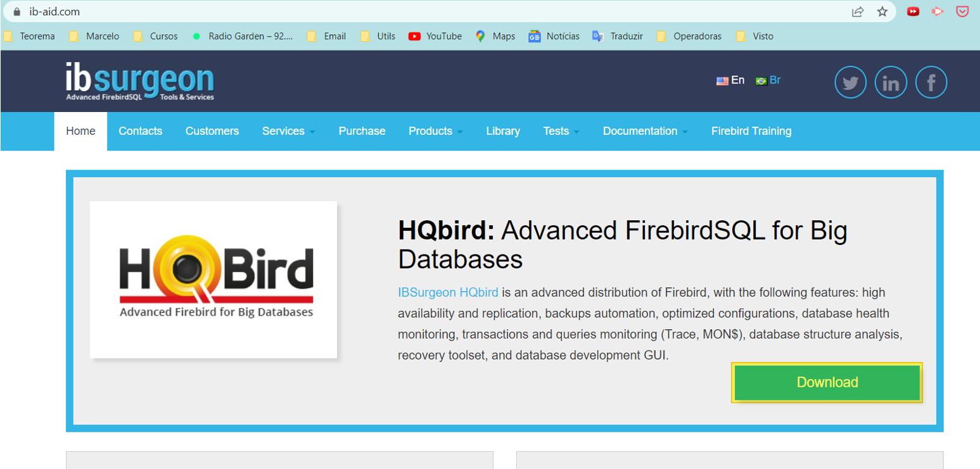
Task: Open the Traduzir bookmark
Action: click(618, 36)
